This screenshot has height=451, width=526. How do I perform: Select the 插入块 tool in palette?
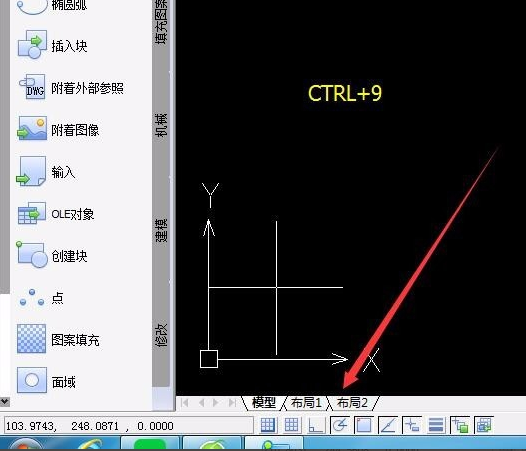(x=53, y=45)
